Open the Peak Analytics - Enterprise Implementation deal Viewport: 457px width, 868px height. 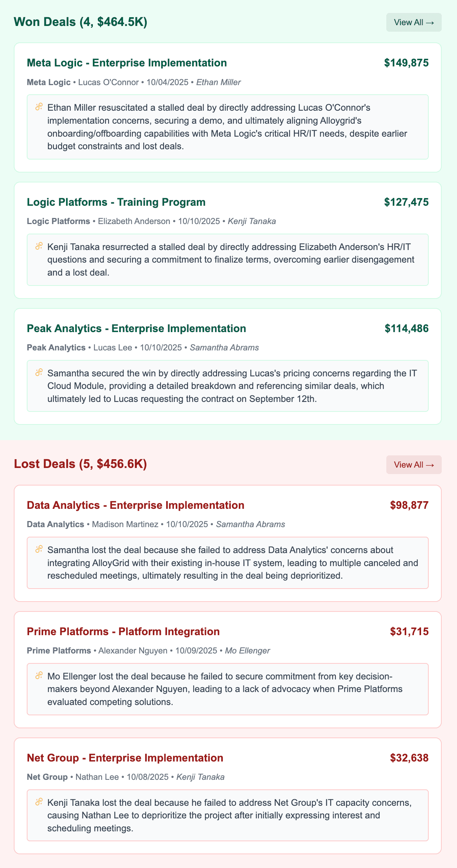point(136,328)
